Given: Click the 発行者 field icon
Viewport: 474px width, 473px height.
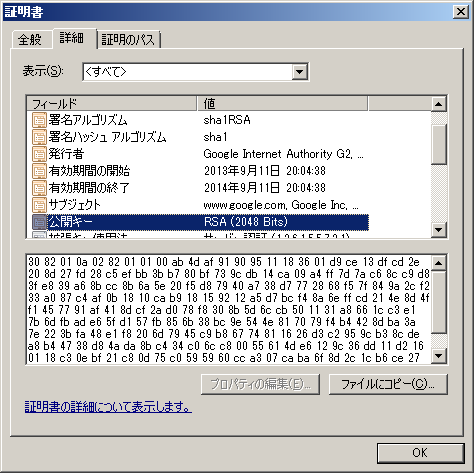Looking at the screenshot, I should 39,154.
